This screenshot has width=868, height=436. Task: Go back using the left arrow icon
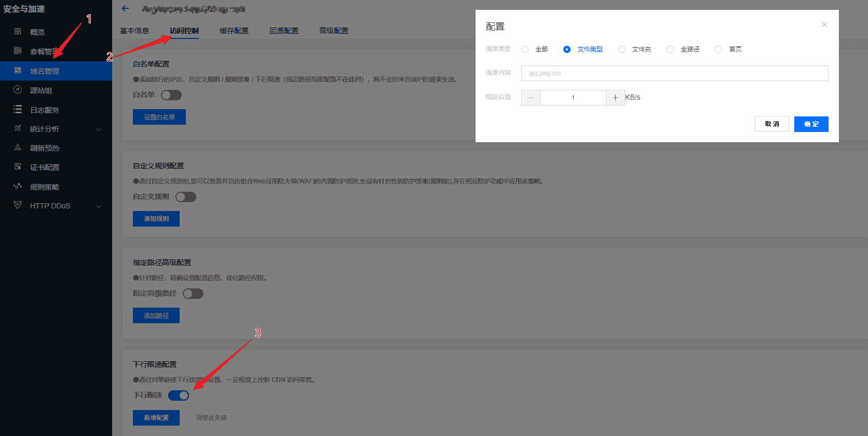pos(125,9)
